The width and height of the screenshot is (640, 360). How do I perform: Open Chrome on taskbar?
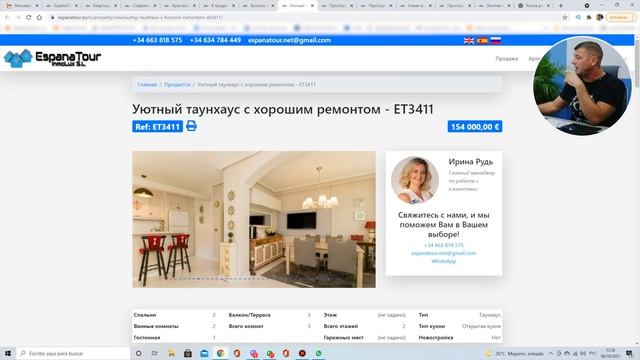[220, 353]
